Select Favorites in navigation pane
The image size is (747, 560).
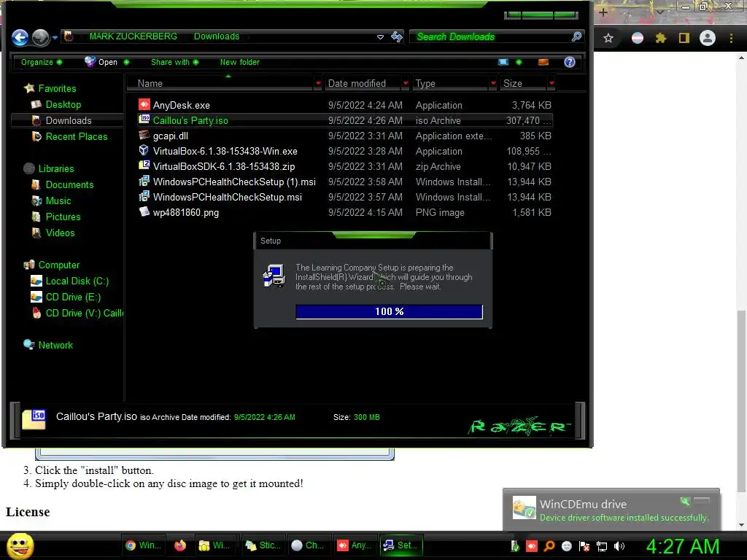[57, 88]
